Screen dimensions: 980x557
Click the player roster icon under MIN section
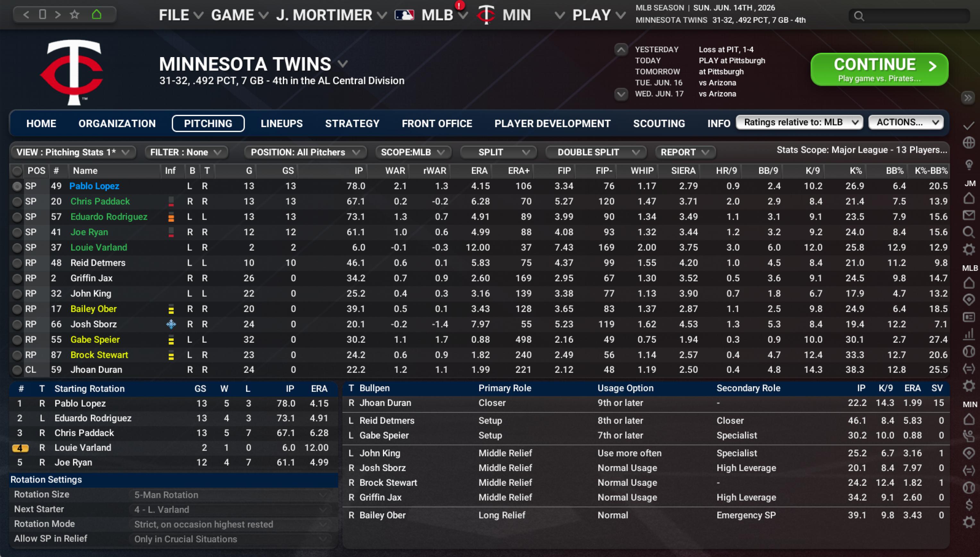tap(969, 436)
